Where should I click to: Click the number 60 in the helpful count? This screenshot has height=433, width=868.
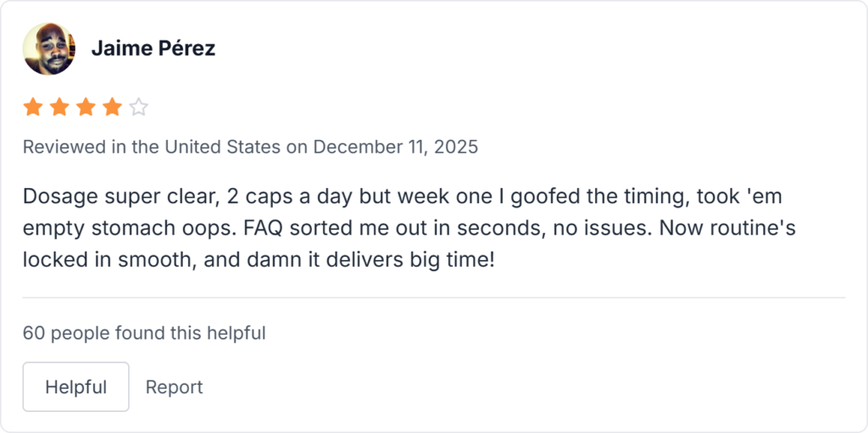click(33, 333)
